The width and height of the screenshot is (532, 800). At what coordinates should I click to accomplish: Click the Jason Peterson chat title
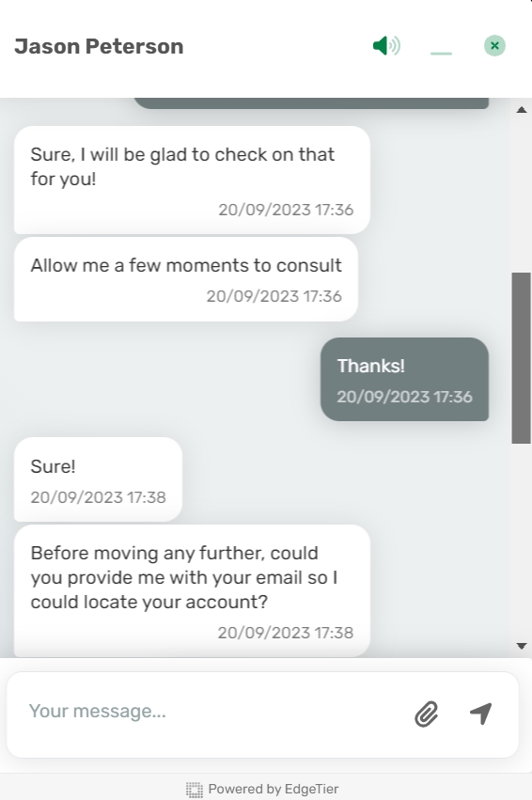(x=99, y=46)
